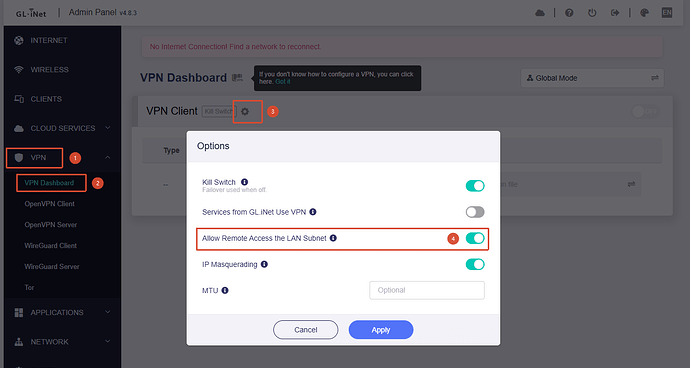Enable Services from GL.iNet Use VPN
Screen dimensions: 690x368
click(x=475, y=212)
